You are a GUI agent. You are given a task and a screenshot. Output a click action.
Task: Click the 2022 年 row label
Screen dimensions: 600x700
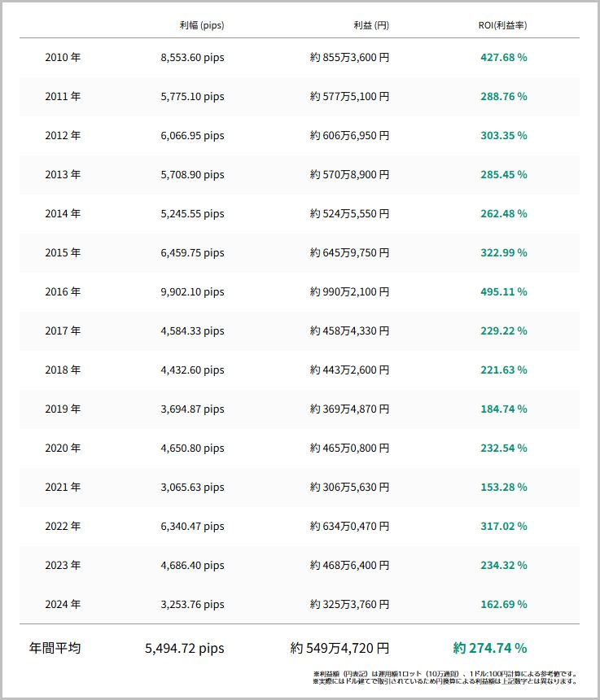[x=63, y=527]
